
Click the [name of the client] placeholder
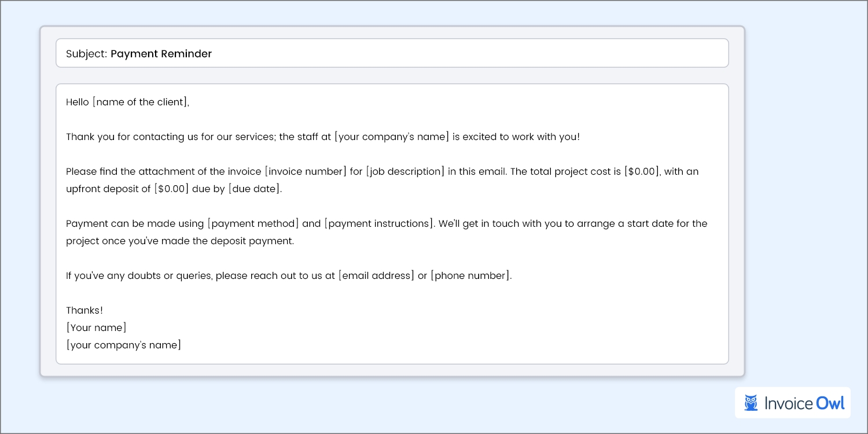click(139, 102)
